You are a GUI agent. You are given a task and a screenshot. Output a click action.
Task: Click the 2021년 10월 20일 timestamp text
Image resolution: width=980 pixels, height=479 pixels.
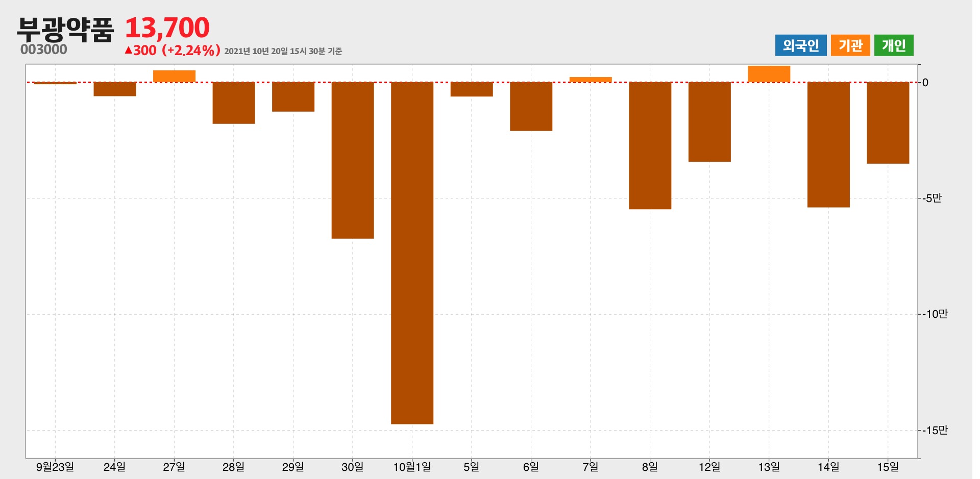(x=283, y=51)
